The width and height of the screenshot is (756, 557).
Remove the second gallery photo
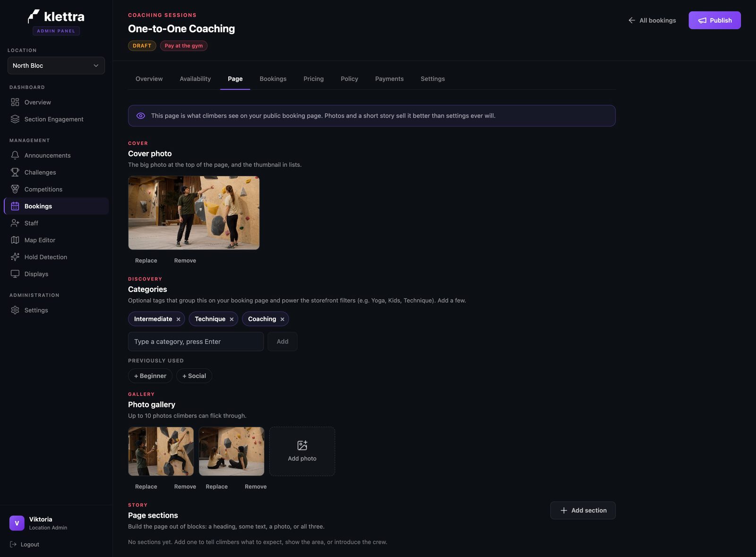click(256, 487)
